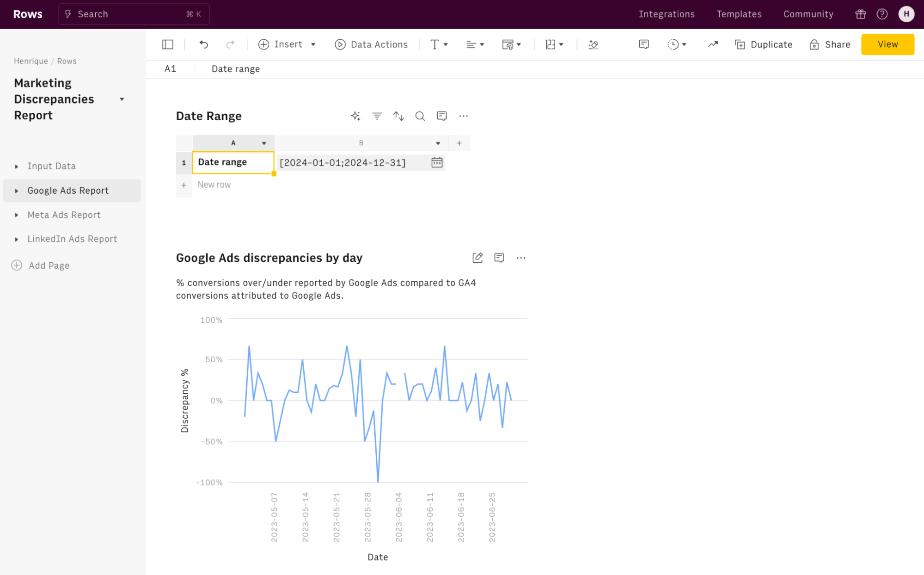Open the user avatar H
The image size is (924, 575).
pyautogui.click(x=906, y=14)
